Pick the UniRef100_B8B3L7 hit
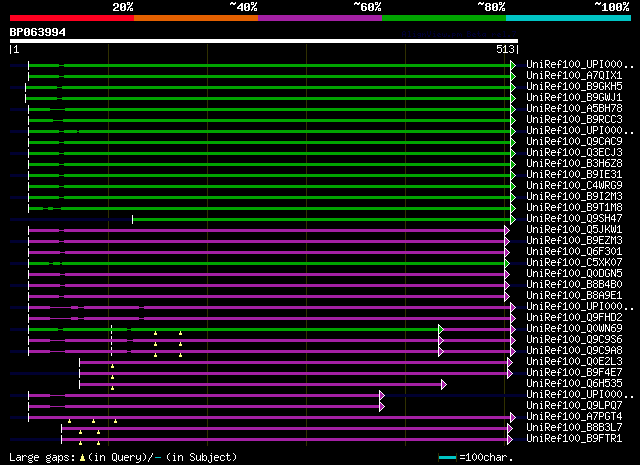The image size is (640, 465). click(574, 428)
